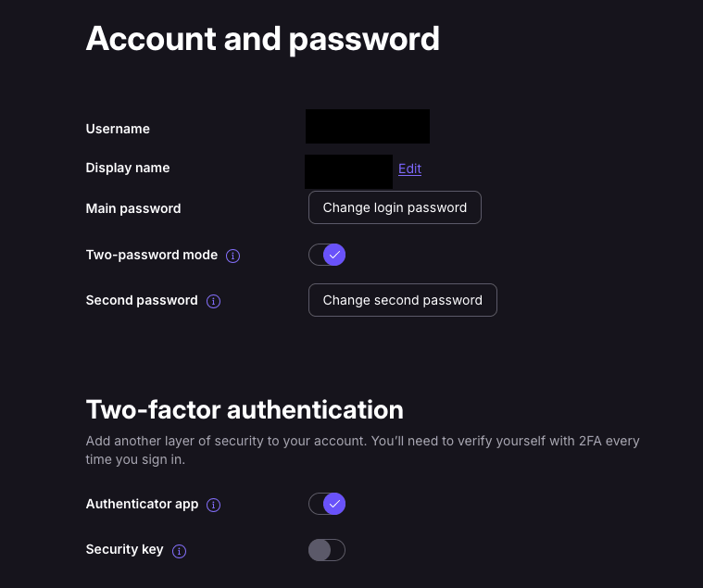
Task: Click the redacted Username value field
Action: pos(368,127)
